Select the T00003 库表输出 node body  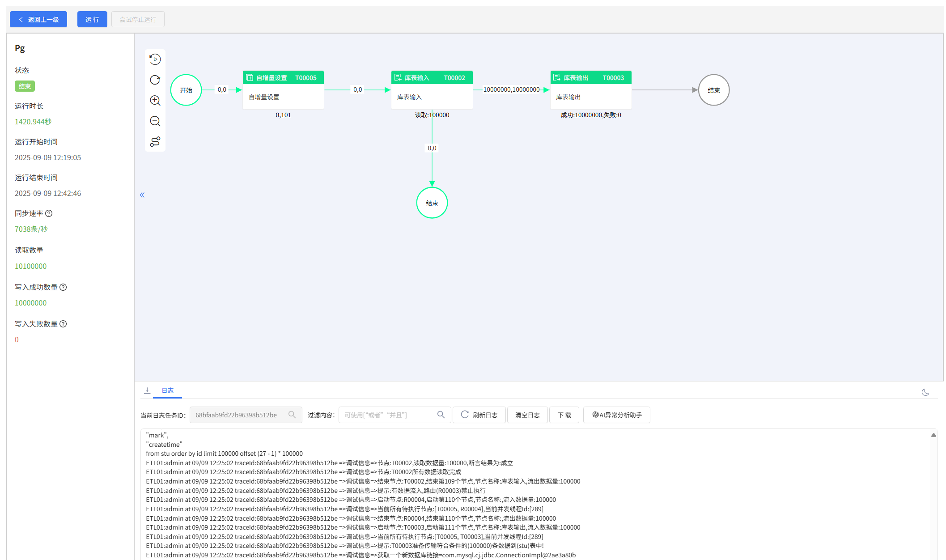591,97
